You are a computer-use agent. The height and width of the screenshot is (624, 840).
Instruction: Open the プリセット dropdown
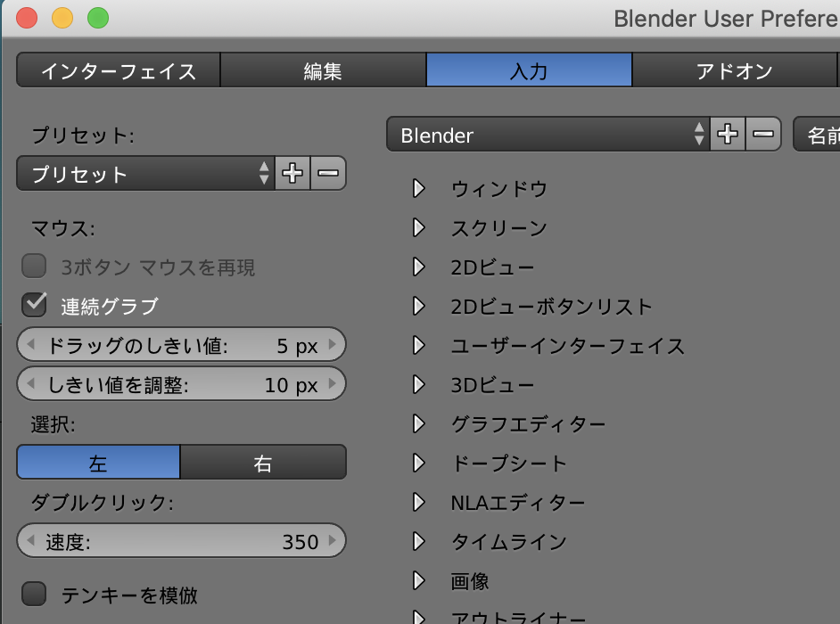[x=145, y=173]
